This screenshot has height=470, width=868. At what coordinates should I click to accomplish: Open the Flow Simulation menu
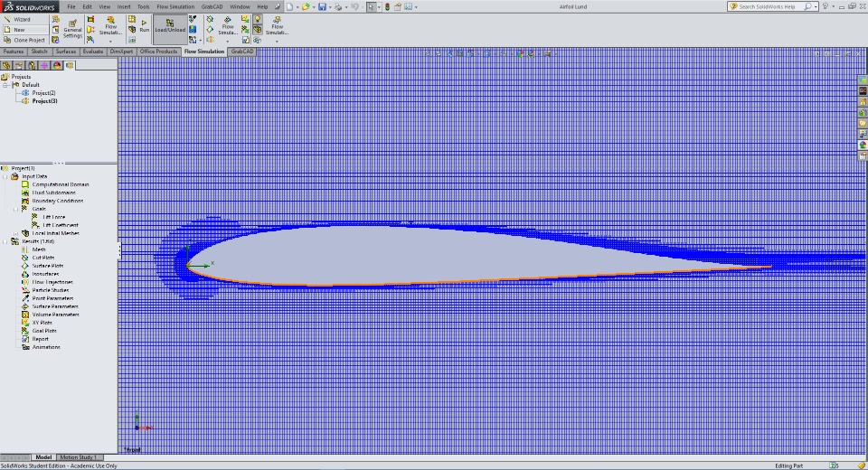tap(175, 6)
